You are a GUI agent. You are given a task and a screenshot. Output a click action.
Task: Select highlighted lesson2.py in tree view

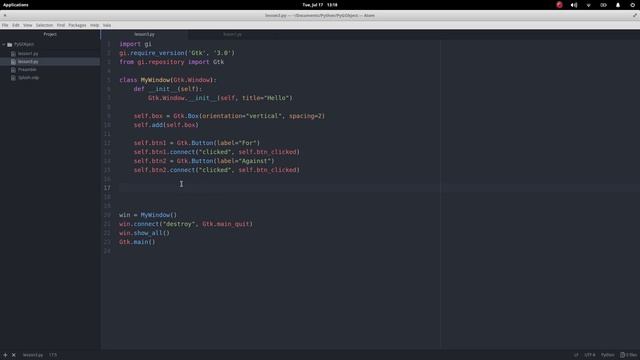(28, 62)
